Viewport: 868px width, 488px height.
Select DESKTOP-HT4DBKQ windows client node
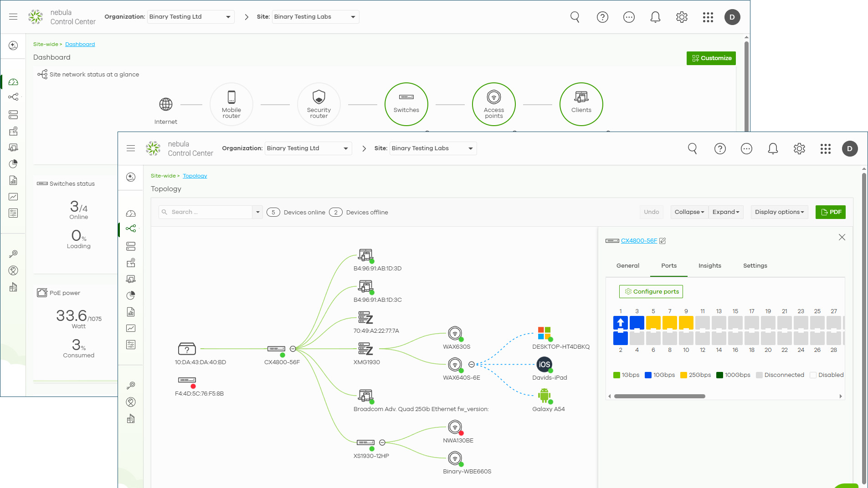click(544, 333)
